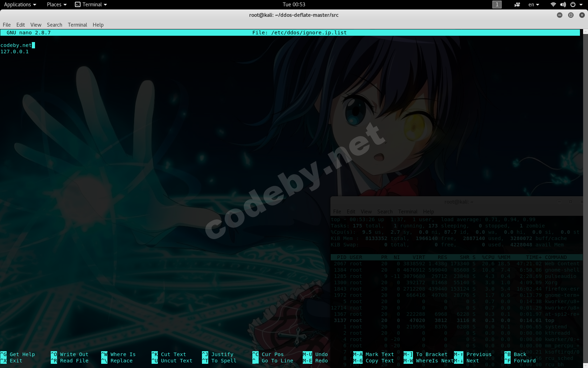Click the ^G Get Help shortcut label

point(18,354)
